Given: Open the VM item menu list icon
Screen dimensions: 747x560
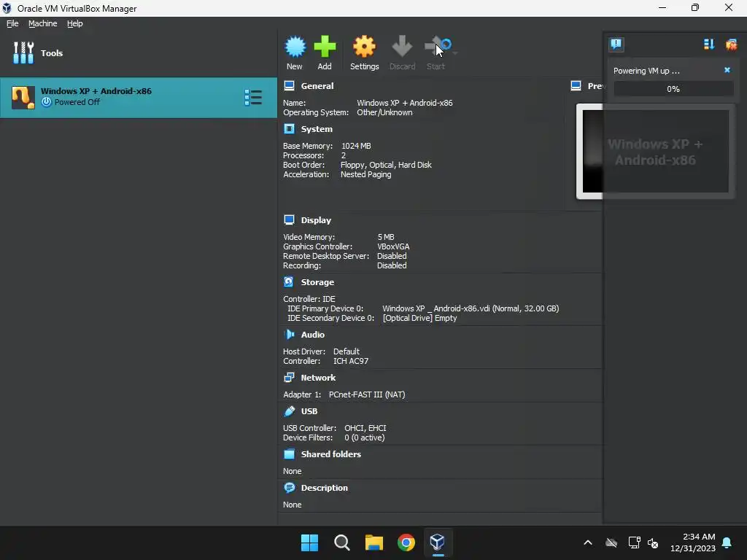Looking at the screenshot, I should tap(253, 97).
